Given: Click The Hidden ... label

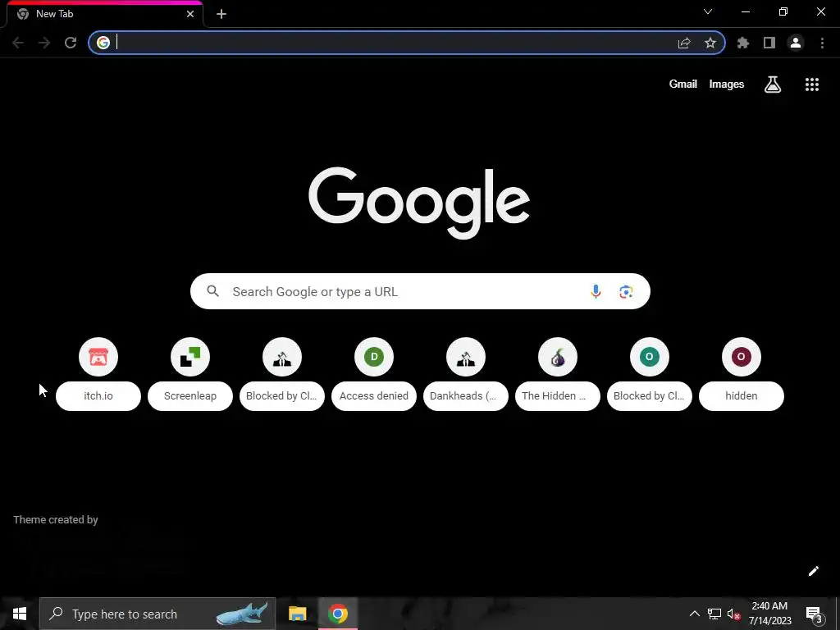Looking at the screenshot, I should click(x=558, y=396).
